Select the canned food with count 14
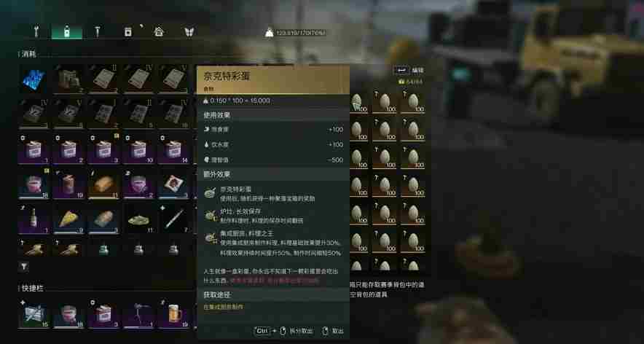 tap(173, 149)
